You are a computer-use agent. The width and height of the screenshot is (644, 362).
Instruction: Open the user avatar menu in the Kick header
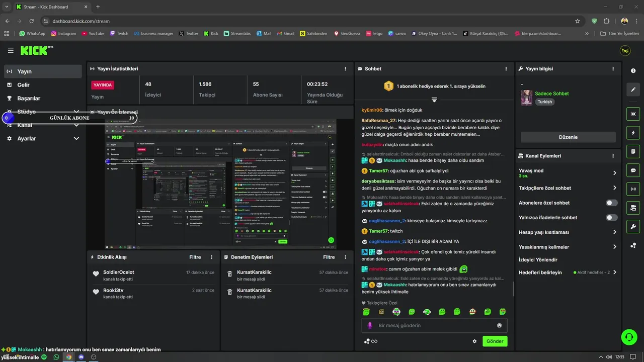pos(625,51)
